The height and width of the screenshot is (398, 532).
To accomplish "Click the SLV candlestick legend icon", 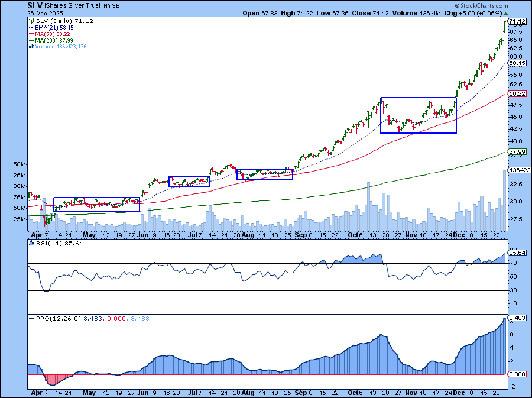I will (30, 21).
